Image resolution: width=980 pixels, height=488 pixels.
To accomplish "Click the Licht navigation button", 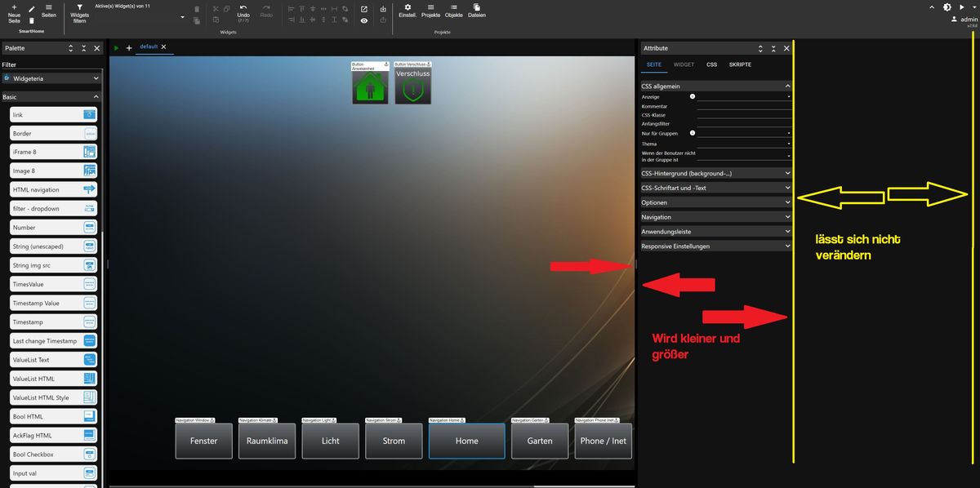I will coord(330,441).
